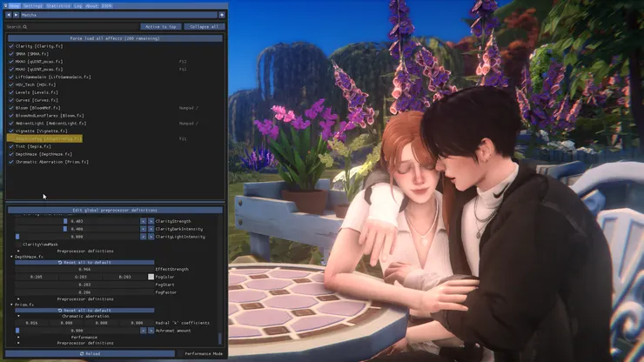Toggle the Chromatic Aberration [Prism.fx] checkbox

point(11,162)
